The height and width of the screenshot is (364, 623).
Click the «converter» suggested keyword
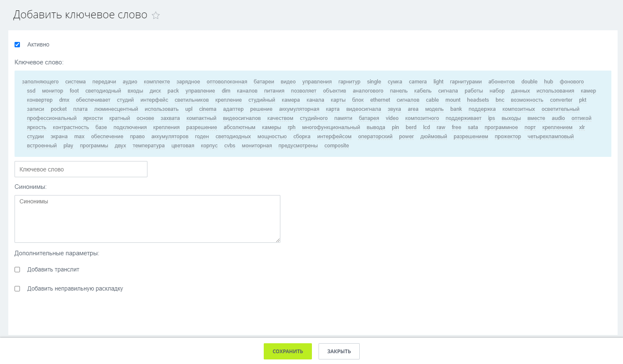(x=561, y=100)
